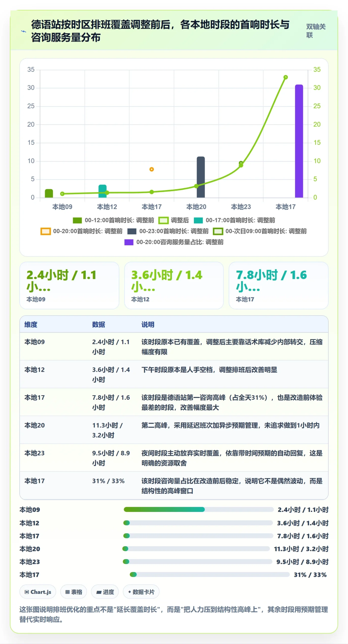Click the 本地23 label in the progress list
The width and height of the screenshot is (348, 644).
(x=30, y=561)
